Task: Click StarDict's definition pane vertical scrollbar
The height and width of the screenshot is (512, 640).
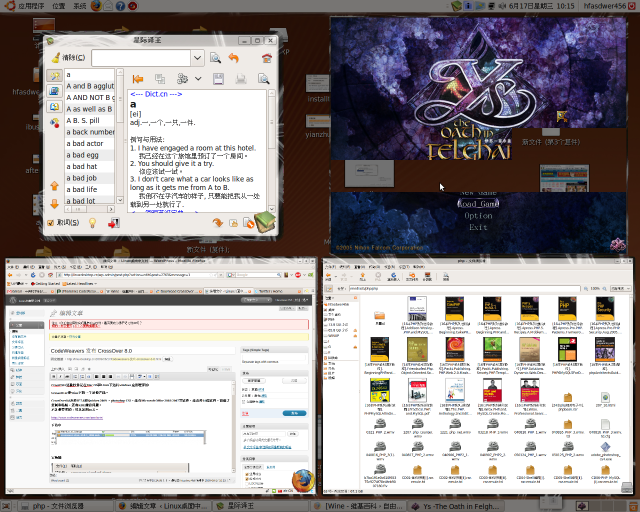Action: (x=271, y=151)
